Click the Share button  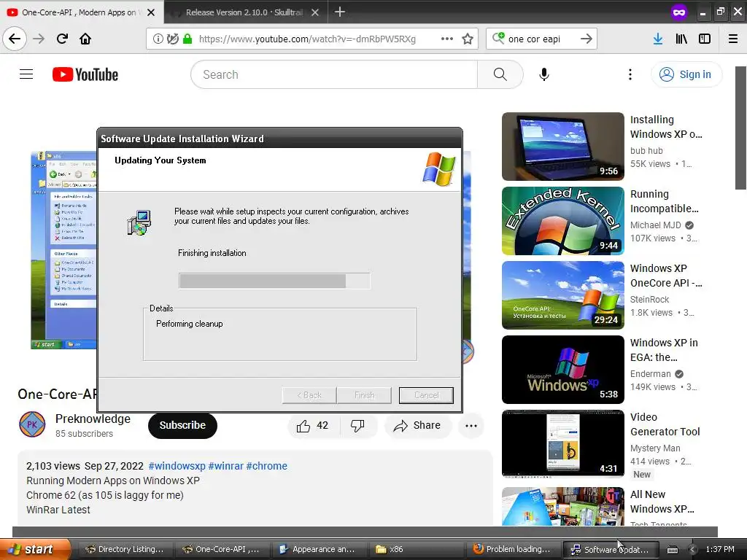(417, 425)
